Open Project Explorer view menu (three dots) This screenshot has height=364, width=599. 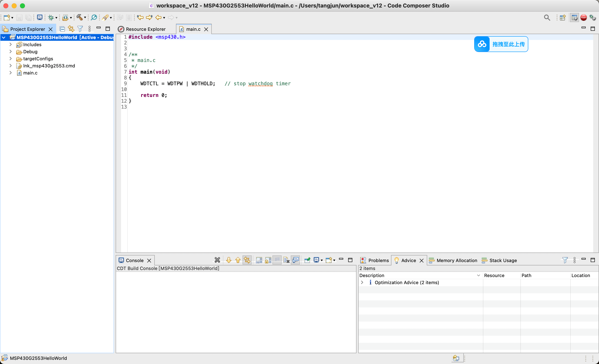coord(89,29)
